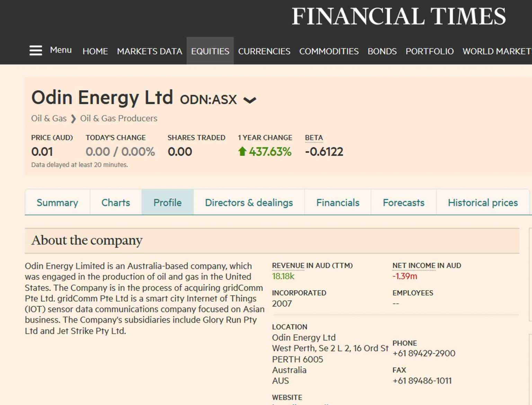
Task: Click the BETA label for definition
Action: pos(314,138)
